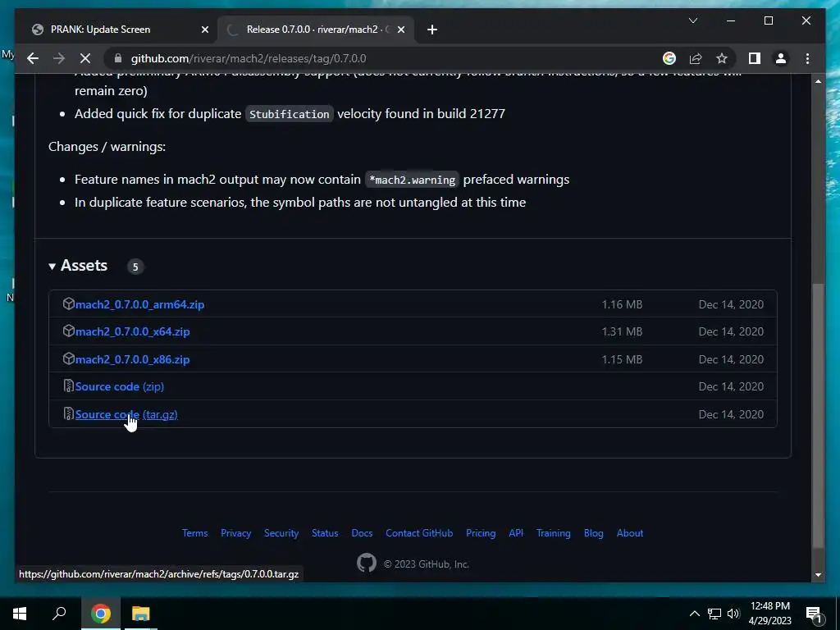This screenshot has width=840, height=630.
Task: Download mach2_0.7.0.0_arm64.zip
Action: point(139,304)
